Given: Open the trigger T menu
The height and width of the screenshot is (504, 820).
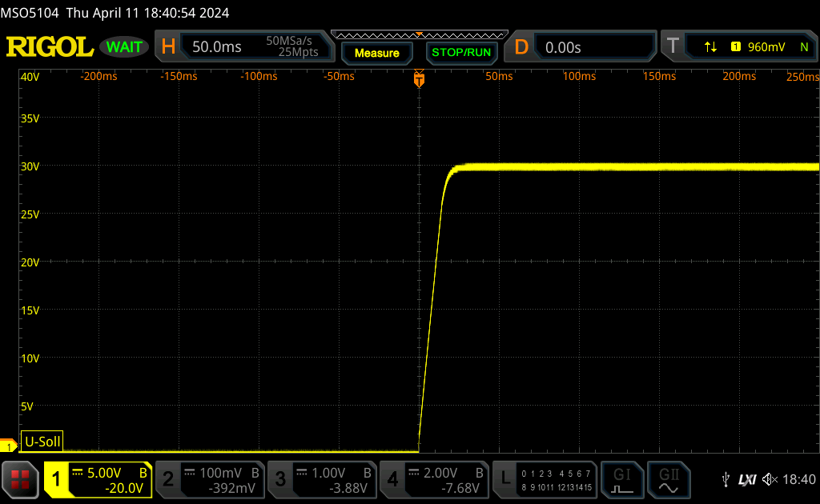Looking at the screenshot, I should click(x=673, y=46).
